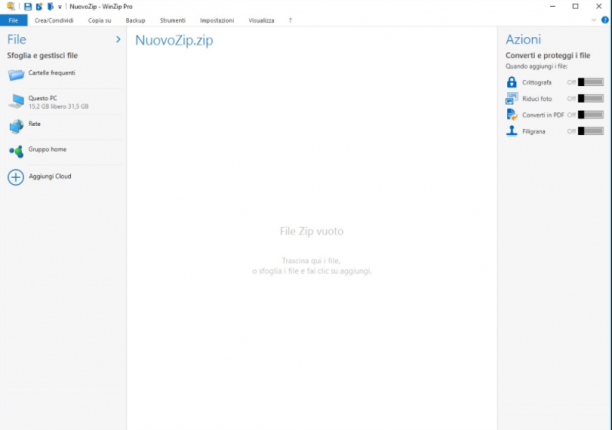Click the Save floppy disk icon
612x430 pixels.
click(x=28, y=7)
